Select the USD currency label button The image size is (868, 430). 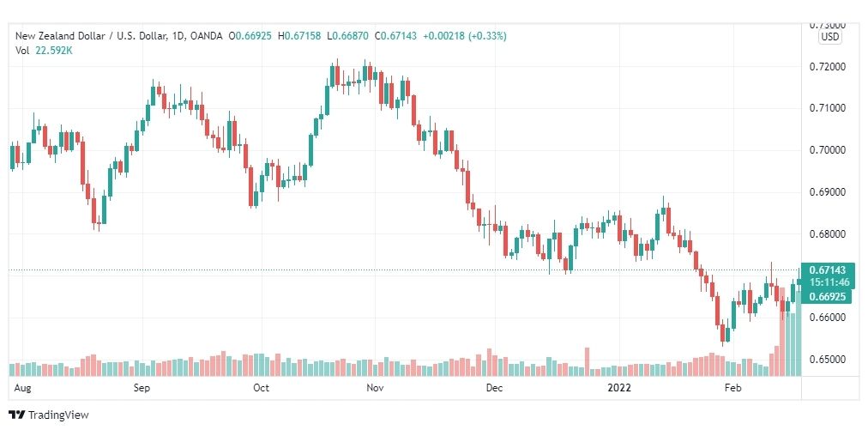829,37
